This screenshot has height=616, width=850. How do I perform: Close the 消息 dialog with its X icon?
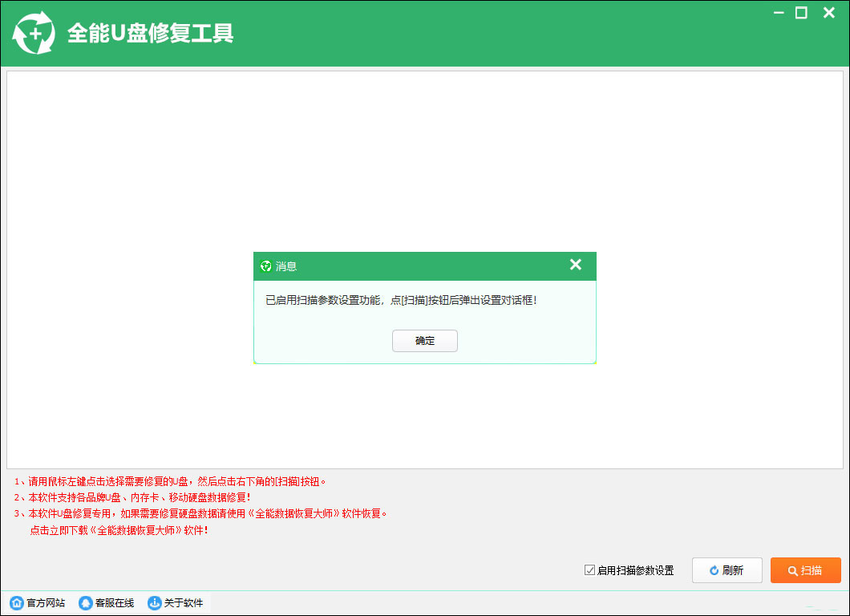tap(575, 265)
